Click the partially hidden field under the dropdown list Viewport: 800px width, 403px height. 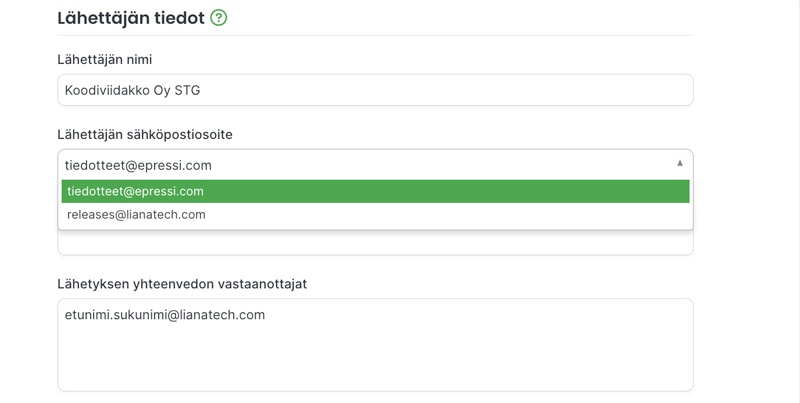tap(375, 243)
